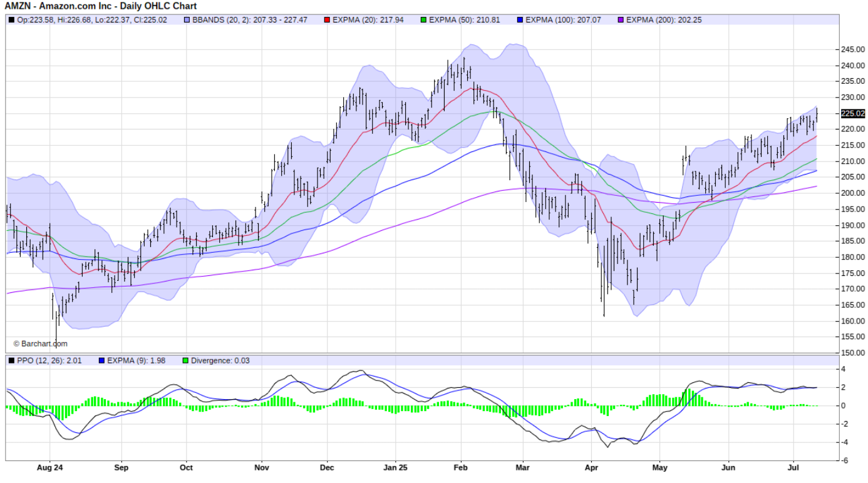Click the 240.00 price axis label
The image size is (868, 483).
(x=854, y=66)
